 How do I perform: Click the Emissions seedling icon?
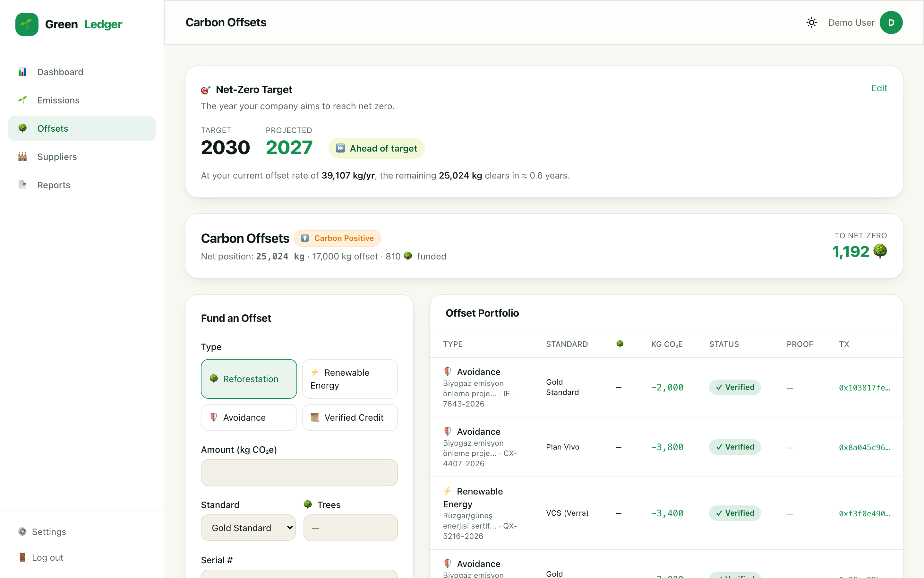(x=22, y=100)
